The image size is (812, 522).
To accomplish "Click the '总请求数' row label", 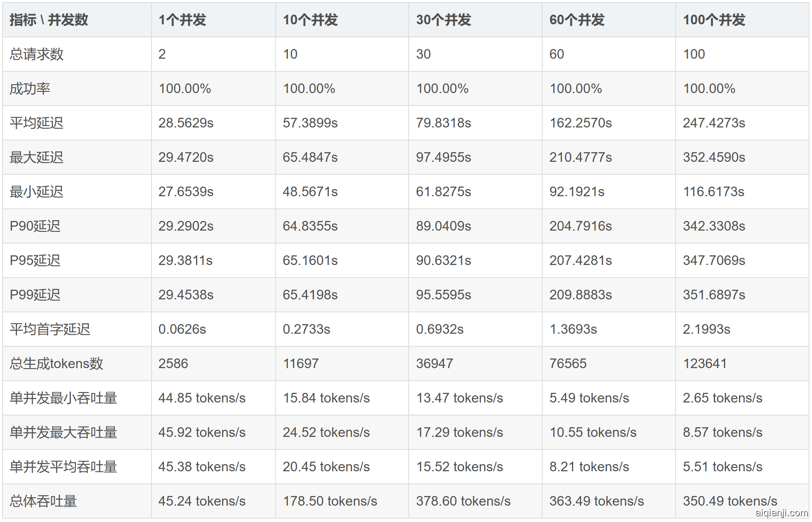I will point(37,54).
